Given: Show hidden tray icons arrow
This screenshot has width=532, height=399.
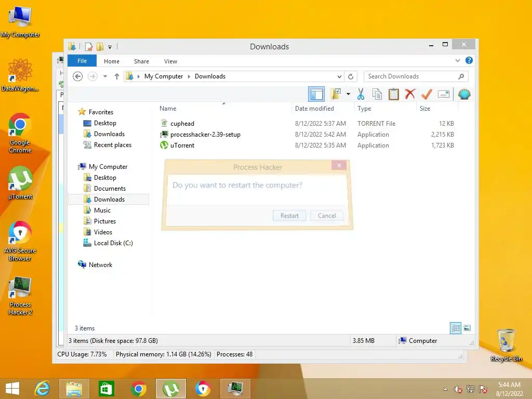Looking at the screenshot, I should (445, 389).
